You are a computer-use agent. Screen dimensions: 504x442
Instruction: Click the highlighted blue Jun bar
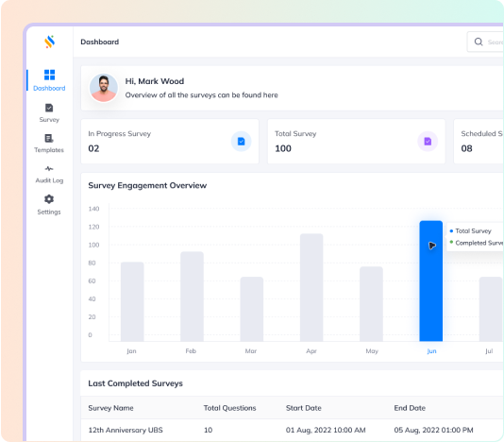(431, 280)
